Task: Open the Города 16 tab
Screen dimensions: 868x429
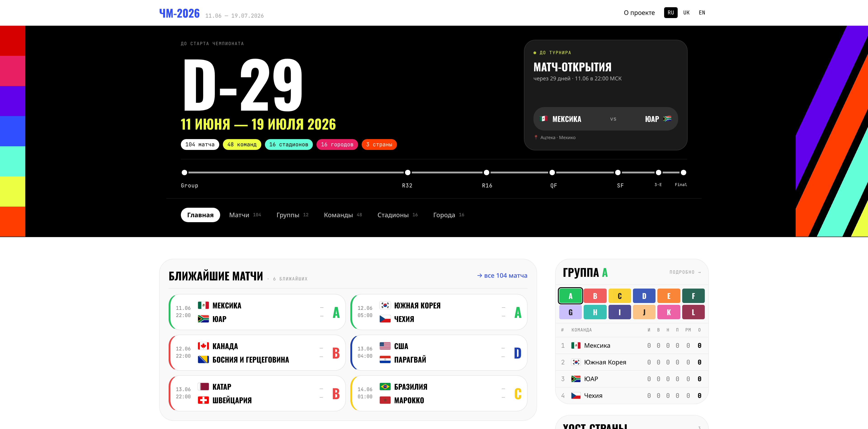Action: (448, 215)
